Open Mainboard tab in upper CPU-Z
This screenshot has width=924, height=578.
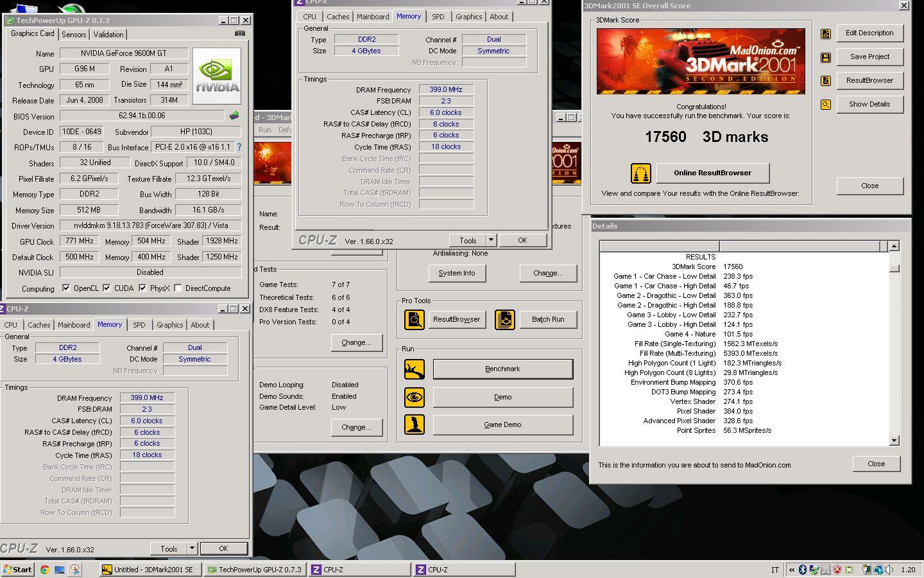coord(373,17)
